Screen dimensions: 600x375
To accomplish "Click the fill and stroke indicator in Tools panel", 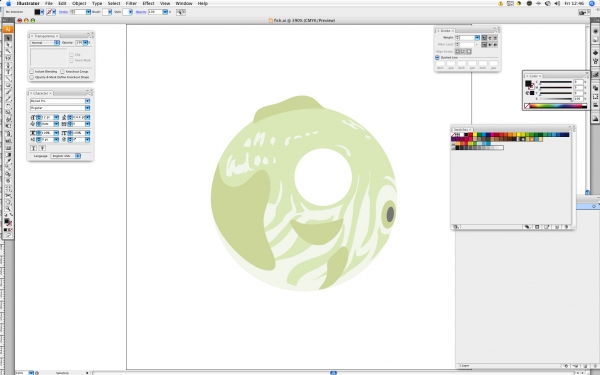I will [x=8, y=222].
